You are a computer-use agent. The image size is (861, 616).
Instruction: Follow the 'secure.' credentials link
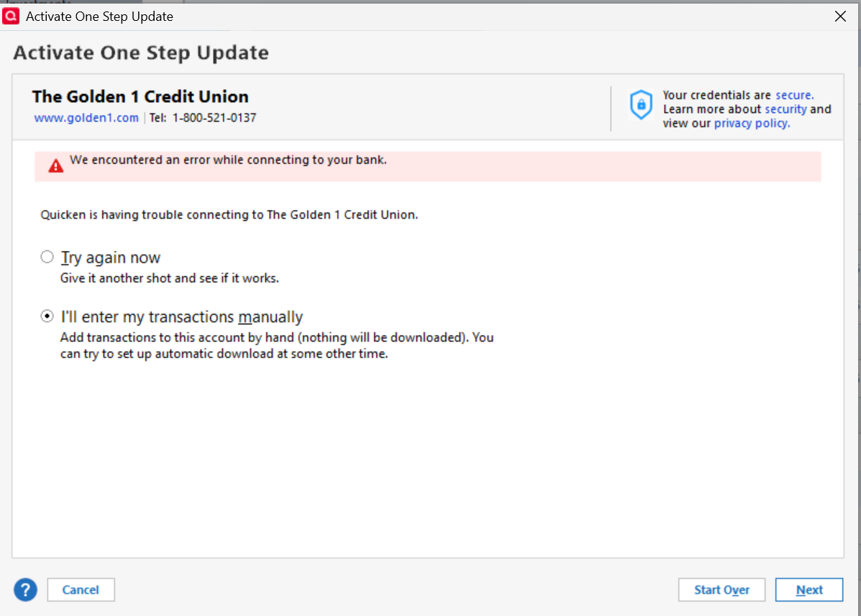point(795,95)
